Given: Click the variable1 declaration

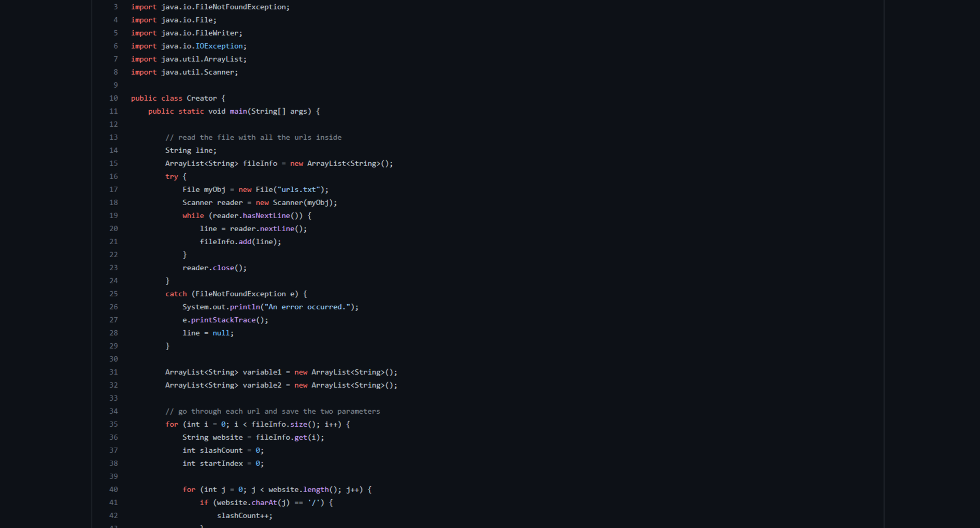Looking at the screenshot, I should [x=281, y=372].
